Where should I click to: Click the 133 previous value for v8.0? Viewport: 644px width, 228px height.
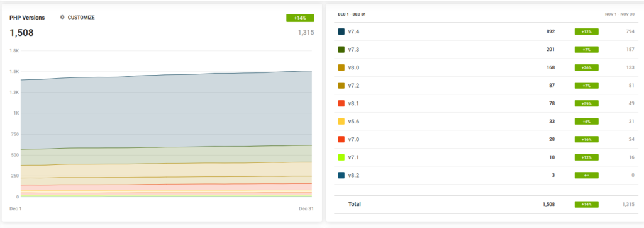(x=630, y=67)
